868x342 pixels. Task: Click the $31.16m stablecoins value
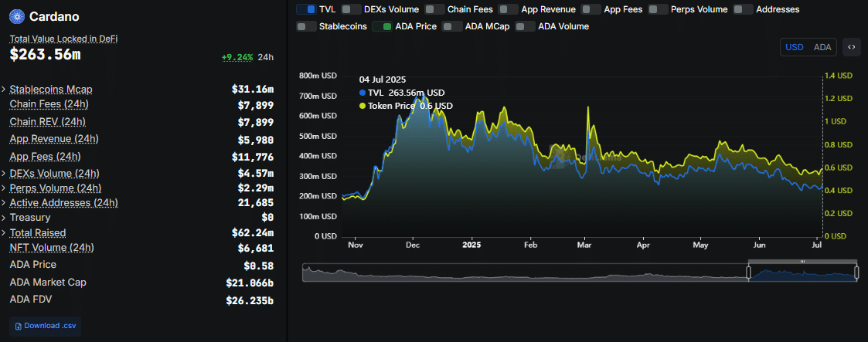tap(253, 90)
